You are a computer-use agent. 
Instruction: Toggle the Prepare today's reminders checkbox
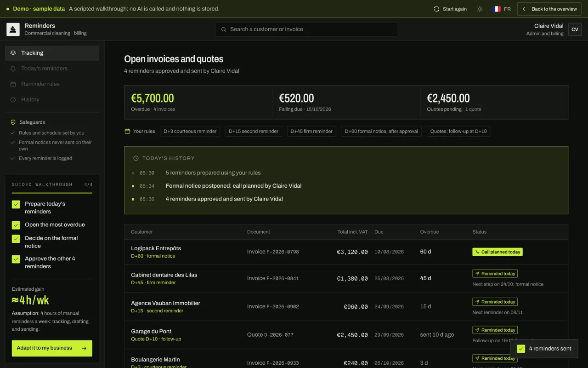16,205
